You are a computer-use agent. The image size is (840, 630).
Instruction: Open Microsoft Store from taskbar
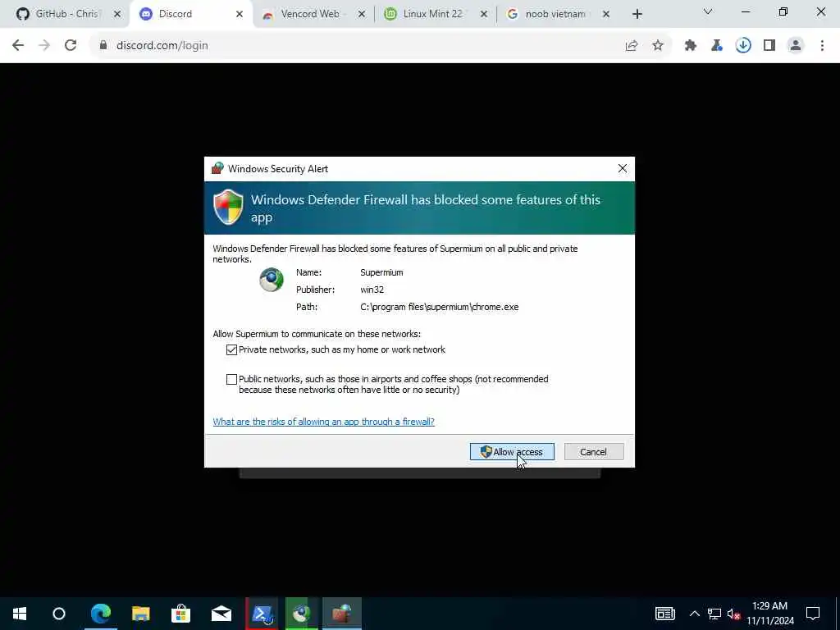(181, 614)
